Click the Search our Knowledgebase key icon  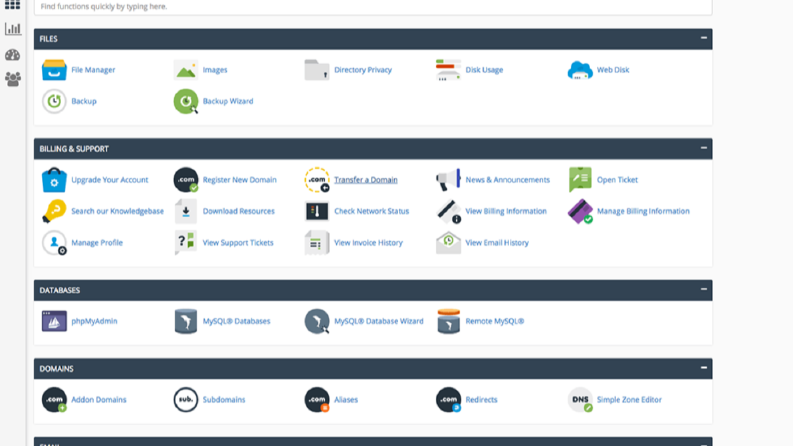[x=54, y=211]
